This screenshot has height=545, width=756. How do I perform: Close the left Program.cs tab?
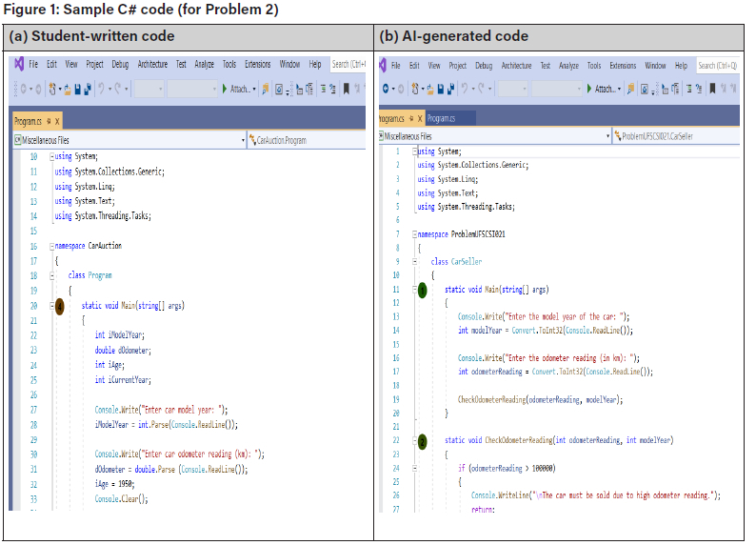click(57, 121)
